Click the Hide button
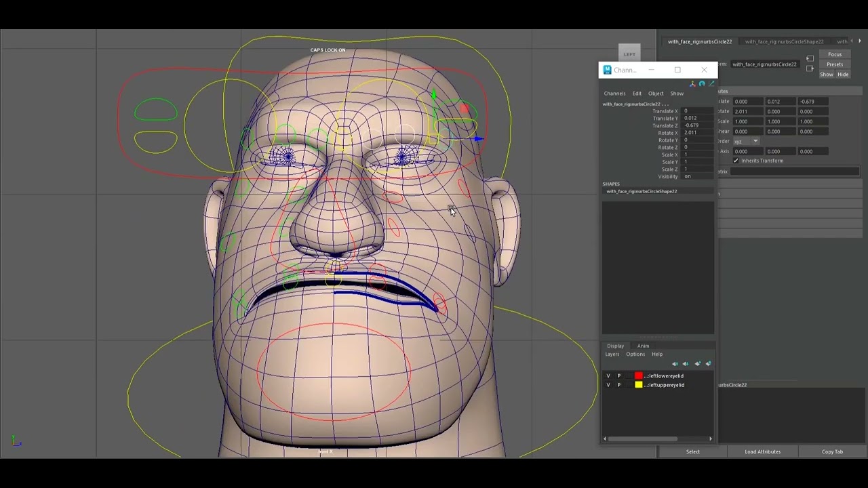 pos(843,75)
